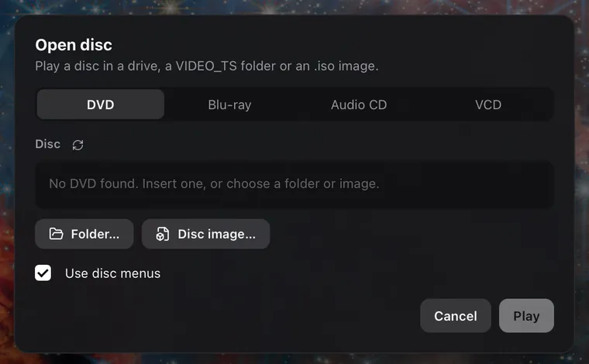Screen dimensions: 589x364
Task: Switch to the Audio CD tab
Action: coord(359,105)
